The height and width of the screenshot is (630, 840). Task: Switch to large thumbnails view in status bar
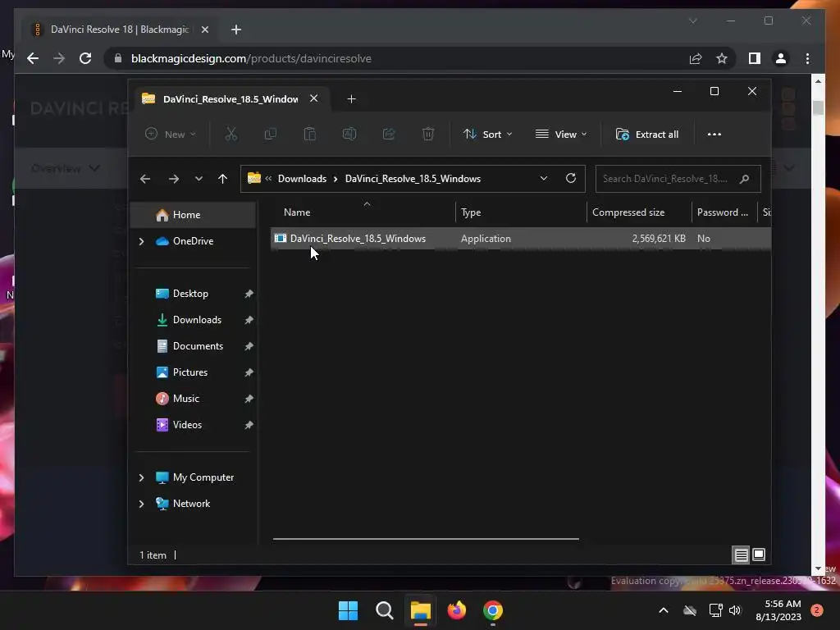click(759, 555)
